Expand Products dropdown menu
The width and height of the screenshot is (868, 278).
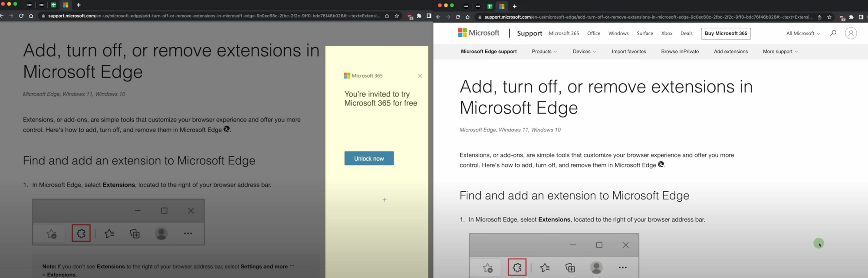(544, 52)
